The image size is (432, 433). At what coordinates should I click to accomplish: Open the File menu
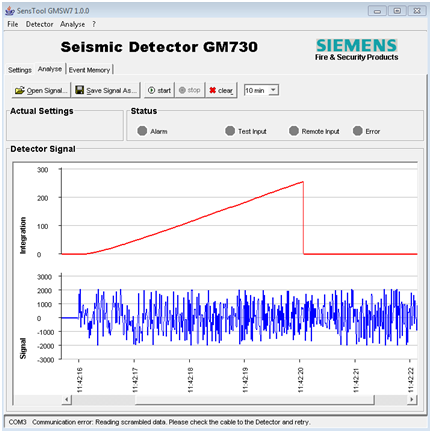(13, 24)
